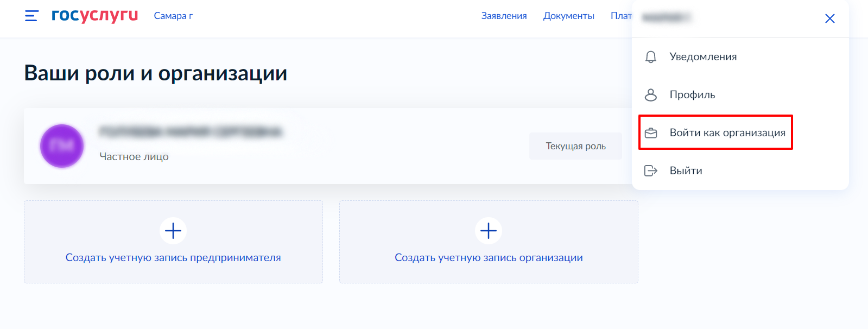Viewport: 868px width, 329px height.
Task: Click the Госуслуги logo
Action: (x=94, y=16)
